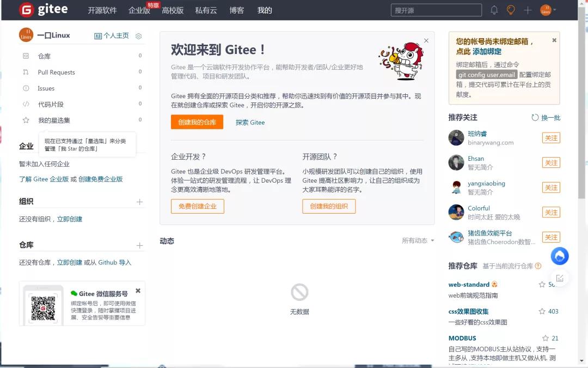The image size is (588, 368).
Task: Click the 一口Linux profile avatar in the sidebar
Action: pyautogui.click(x=26, y=35)
